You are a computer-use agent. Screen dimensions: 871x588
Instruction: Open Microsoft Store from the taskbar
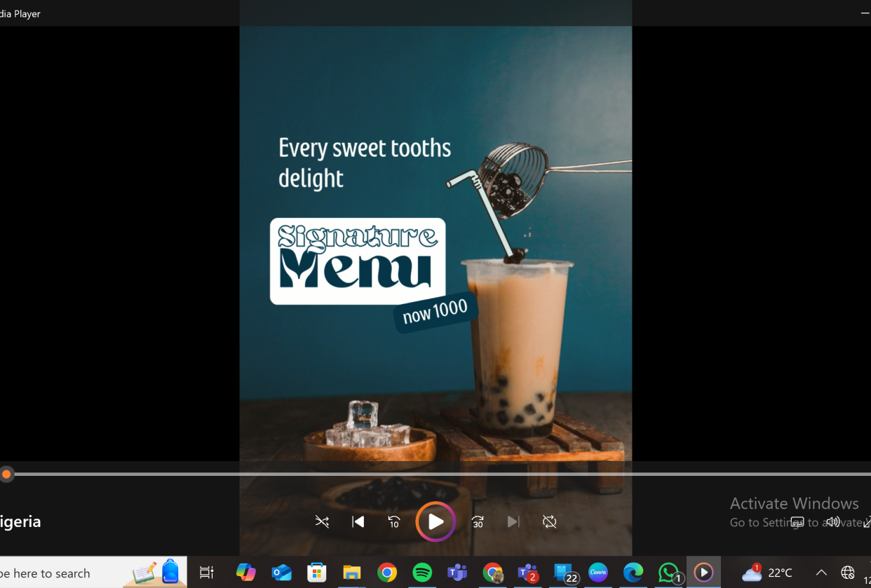(317, 573)
